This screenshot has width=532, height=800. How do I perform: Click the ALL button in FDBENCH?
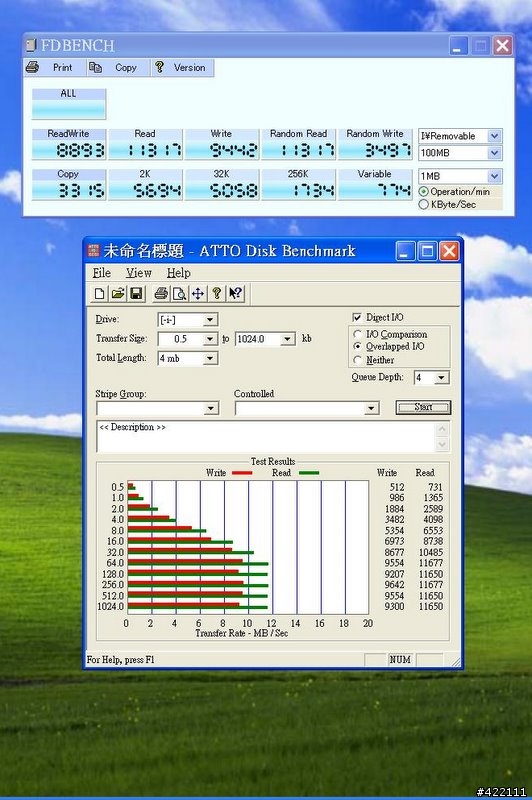coord(69,104)
